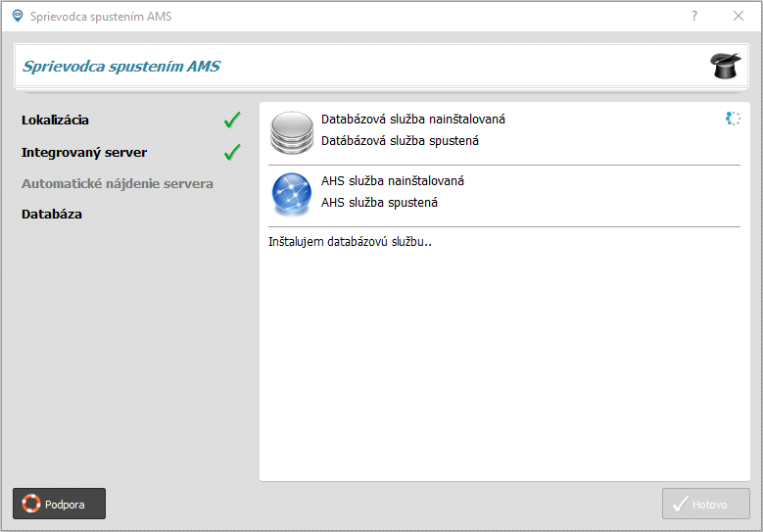
Task: Click text 'AHS služba nainštalovaná'
Action: point(393,181)
